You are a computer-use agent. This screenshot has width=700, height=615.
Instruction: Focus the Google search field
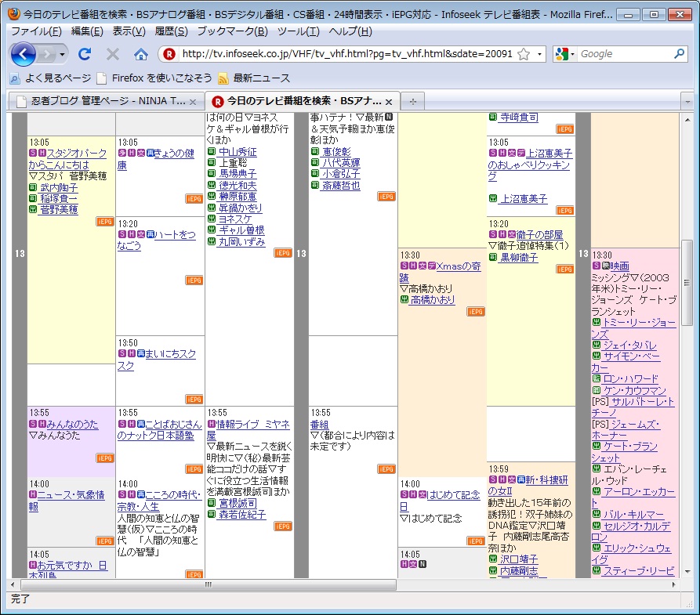coord(625,54)
